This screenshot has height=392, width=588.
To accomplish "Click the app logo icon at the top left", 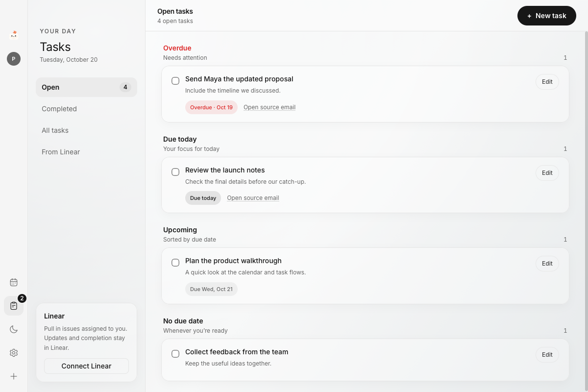I will point(14,34).
